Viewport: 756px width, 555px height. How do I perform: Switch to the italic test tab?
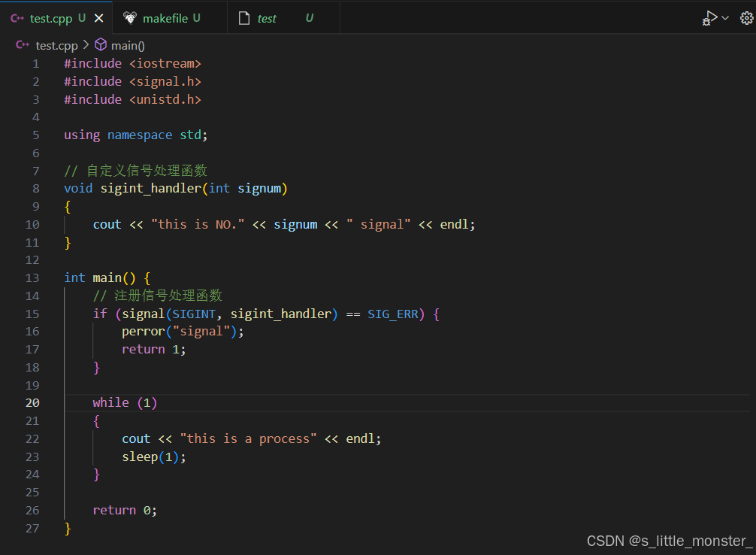tap(267, 18)
